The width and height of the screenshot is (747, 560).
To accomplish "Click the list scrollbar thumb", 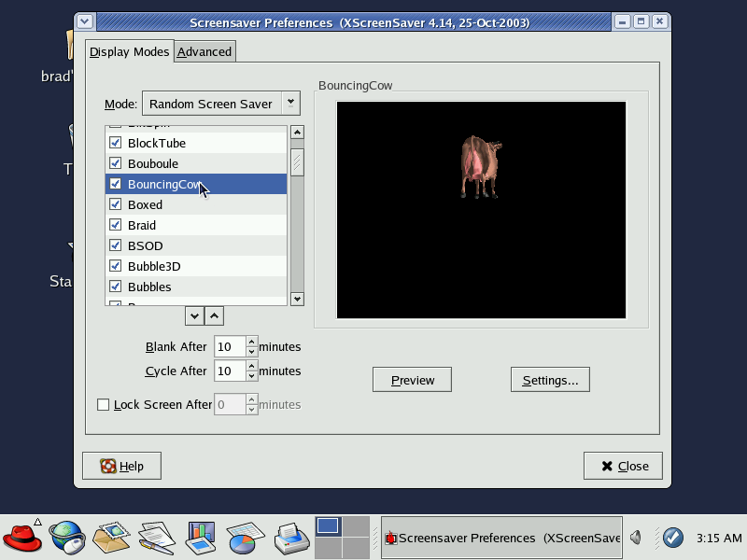I will pos(297,162).
